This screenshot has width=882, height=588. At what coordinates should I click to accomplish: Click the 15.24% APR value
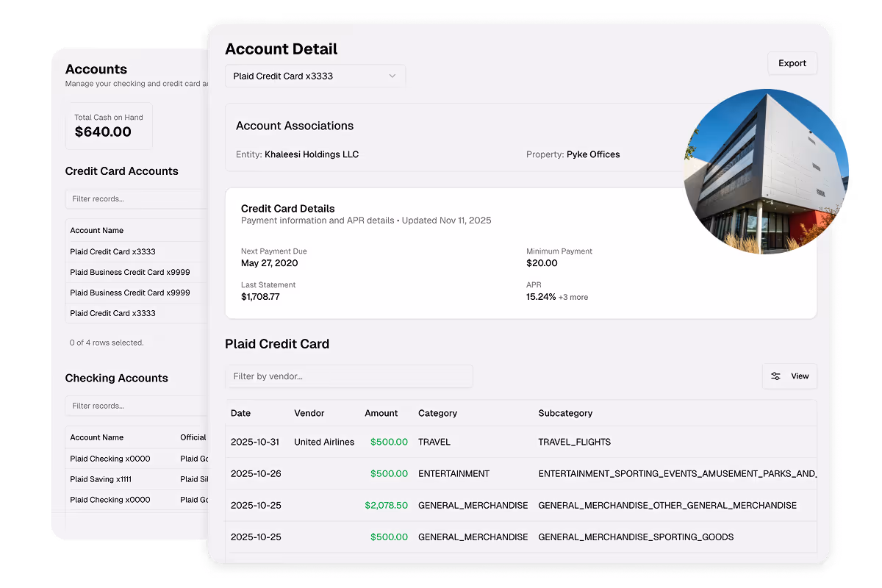point(541,297)
